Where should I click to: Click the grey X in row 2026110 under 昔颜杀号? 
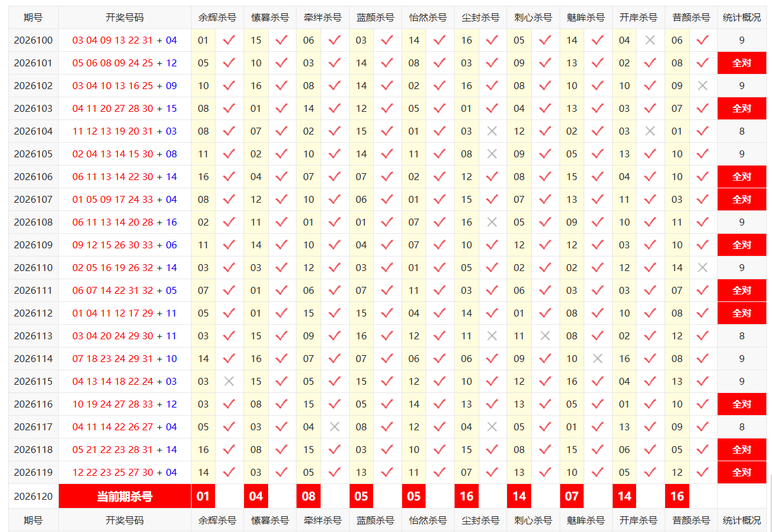click(702, 268)
